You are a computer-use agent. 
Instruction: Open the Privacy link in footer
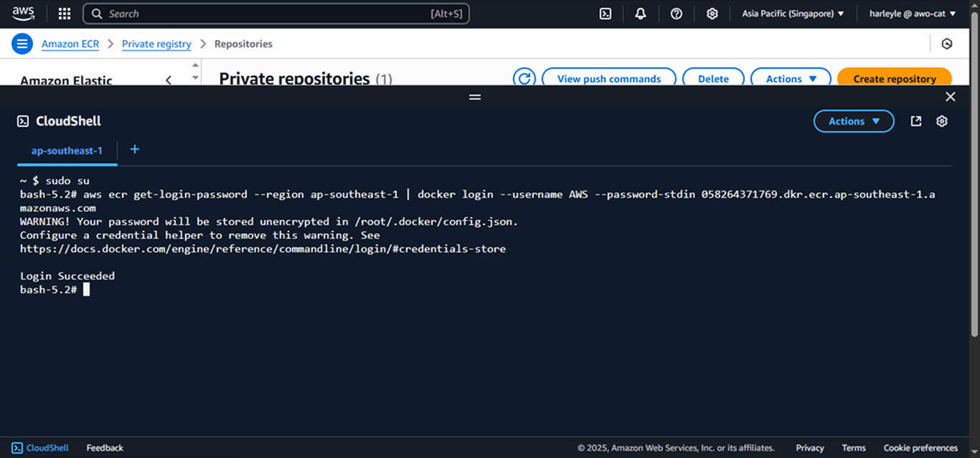click(x=810, y=448)
